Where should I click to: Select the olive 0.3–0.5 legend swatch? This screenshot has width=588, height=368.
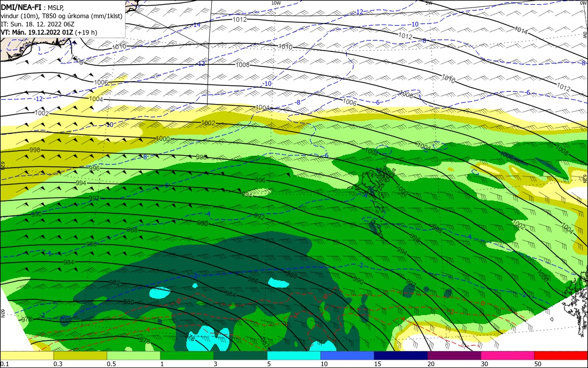[80, 356]
